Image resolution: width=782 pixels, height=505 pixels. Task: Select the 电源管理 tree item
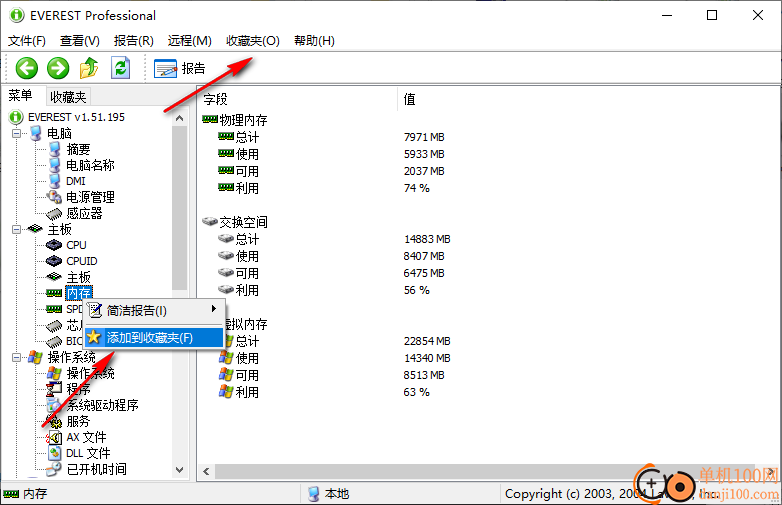[90, 197]
